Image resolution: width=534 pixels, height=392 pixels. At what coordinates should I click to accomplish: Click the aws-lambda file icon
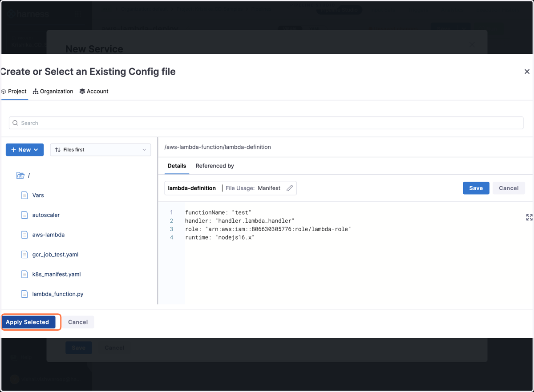pyautogui.click(x=24, y=235)
